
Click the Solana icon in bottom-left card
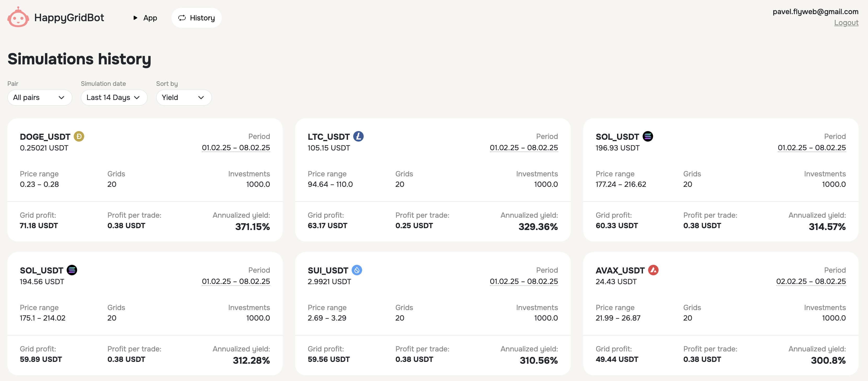click(72, 270)
